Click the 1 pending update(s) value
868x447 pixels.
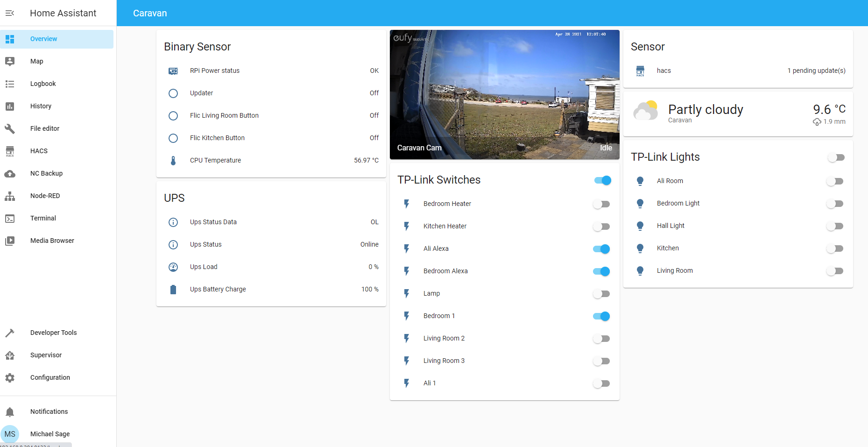click(816, 71)
